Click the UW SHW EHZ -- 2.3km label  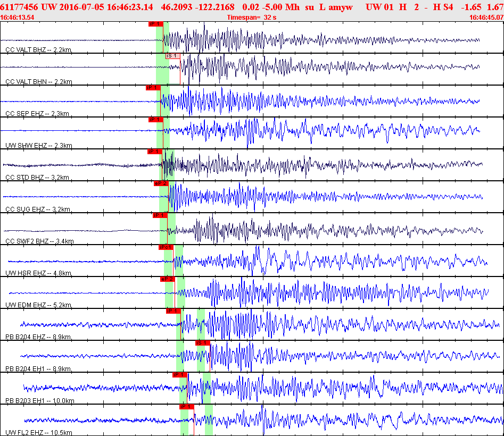click(38, 146)
